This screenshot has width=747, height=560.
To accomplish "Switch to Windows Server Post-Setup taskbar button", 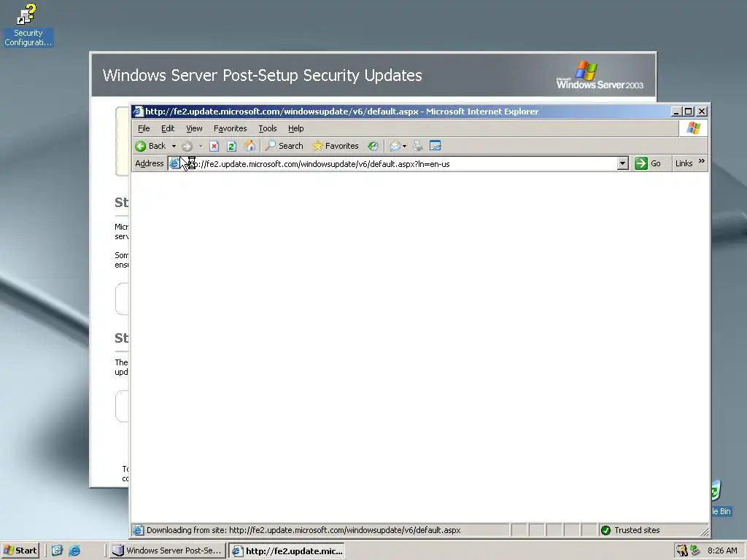I will [x=167, y=551].
